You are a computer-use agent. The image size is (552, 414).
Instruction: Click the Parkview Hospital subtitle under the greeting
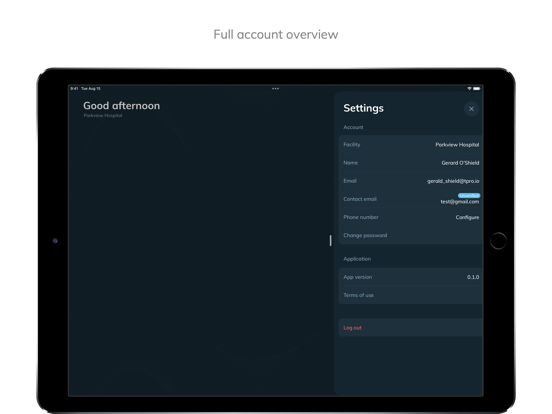click(x=103, y=115)
